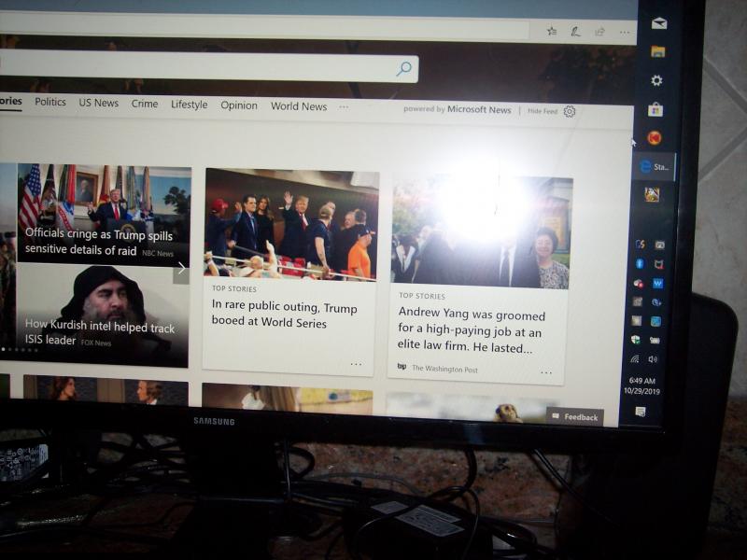This screenshot has width=747, height=560.
Task: Read 'Andrew Yang was groomed' headline
Action: 472,331
